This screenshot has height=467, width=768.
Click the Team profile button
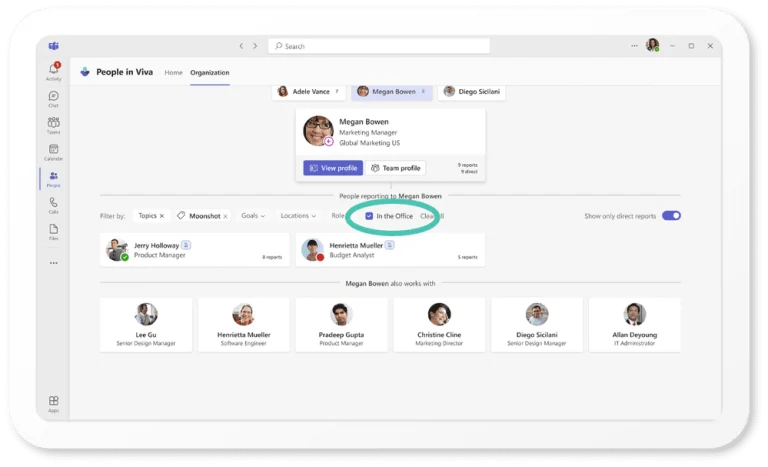point(395,168)
